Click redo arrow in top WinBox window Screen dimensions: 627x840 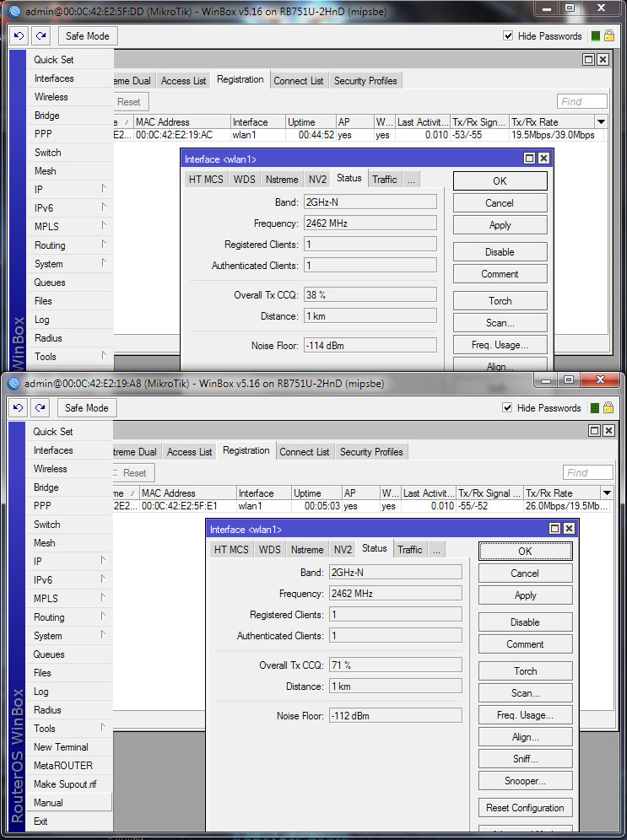[41, 36]
